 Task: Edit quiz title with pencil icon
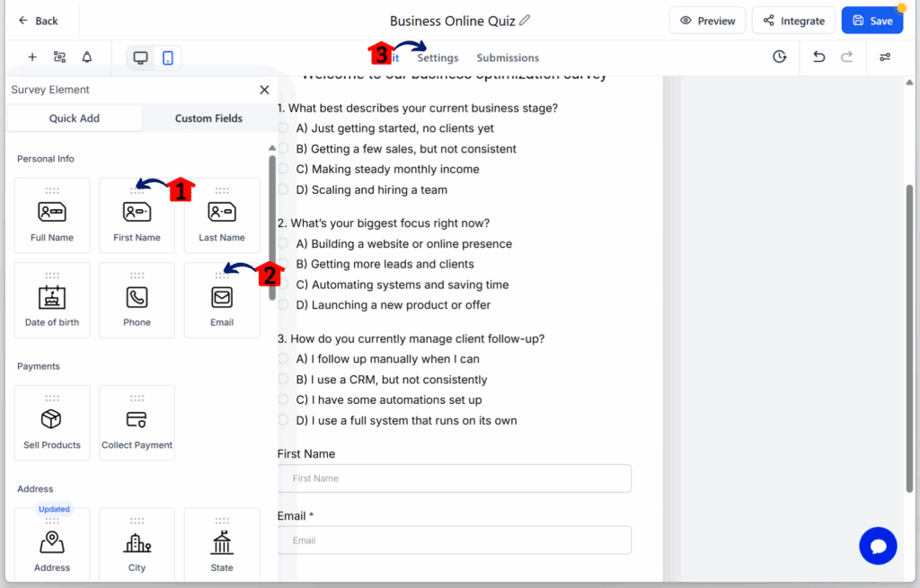point(525,21)
